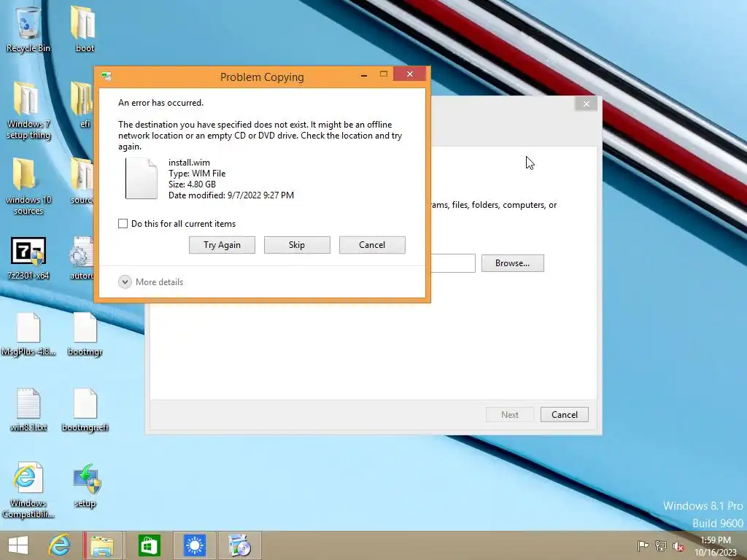Open Action Center flag in system tray

coord(643,545)
